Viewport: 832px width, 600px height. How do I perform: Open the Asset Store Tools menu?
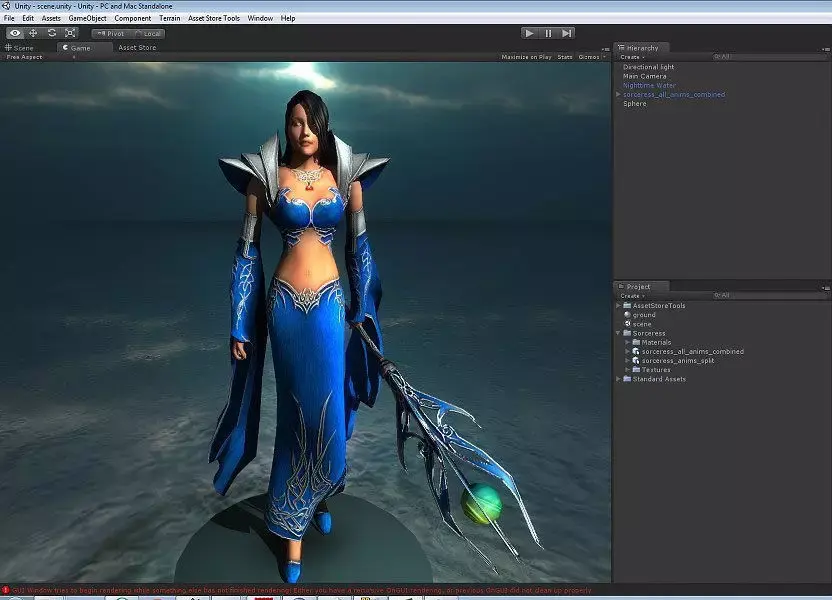(214, 18)
